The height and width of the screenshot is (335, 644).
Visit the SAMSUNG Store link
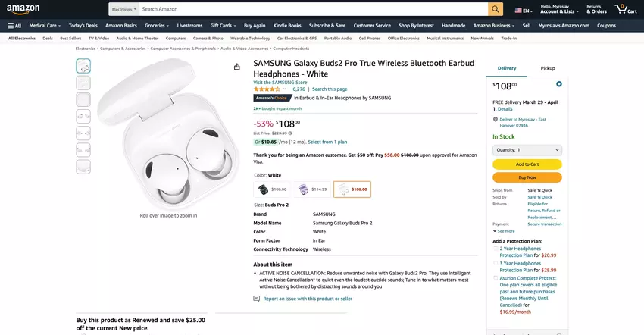280,82
